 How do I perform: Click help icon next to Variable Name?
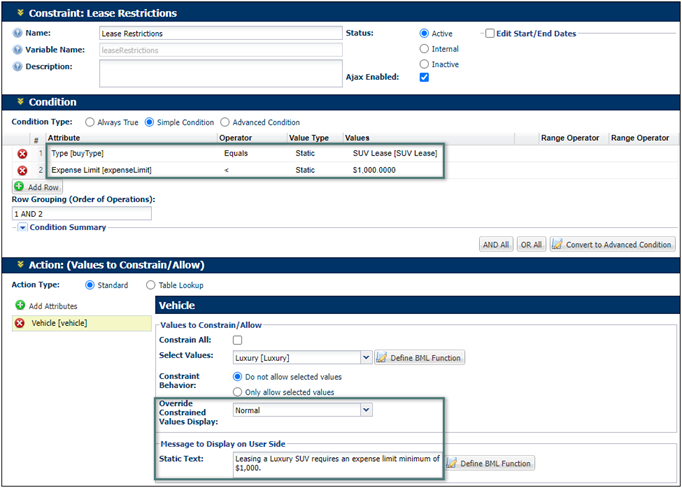coord(18,49)
